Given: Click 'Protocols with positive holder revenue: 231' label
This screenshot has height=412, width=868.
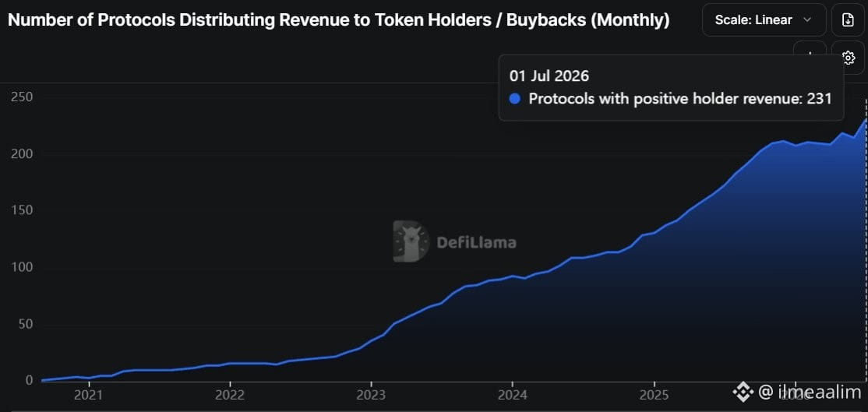Looking at the screenshot, I should click(x=680, y=99).
